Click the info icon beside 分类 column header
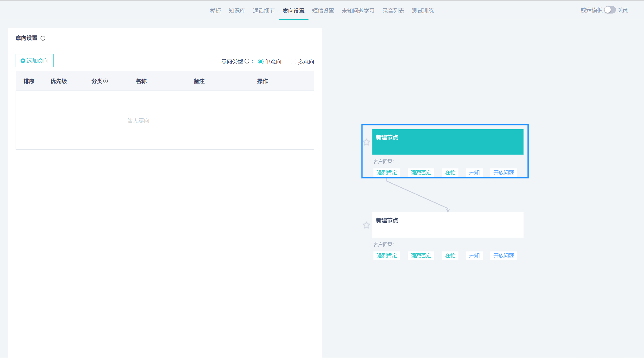The width and height of the screenshot is (644, 358). pyautogui.click(x=106, y=81)
